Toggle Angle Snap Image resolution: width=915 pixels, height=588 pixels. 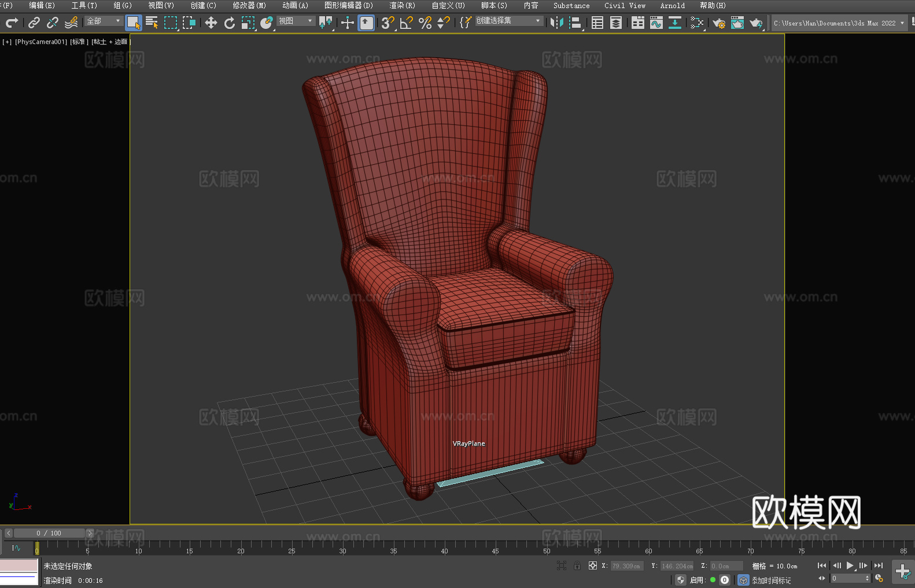pyautogui.click(x=407, y=23)
